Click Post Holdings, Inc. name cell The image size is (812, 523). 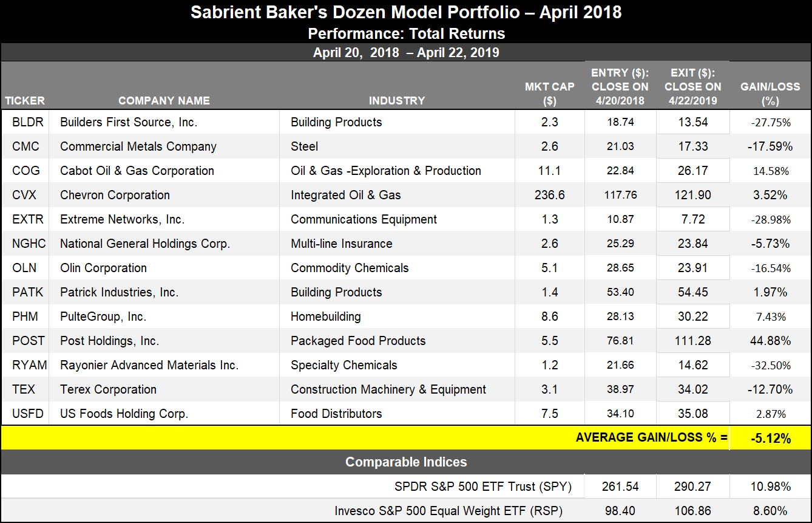point(109,341)
